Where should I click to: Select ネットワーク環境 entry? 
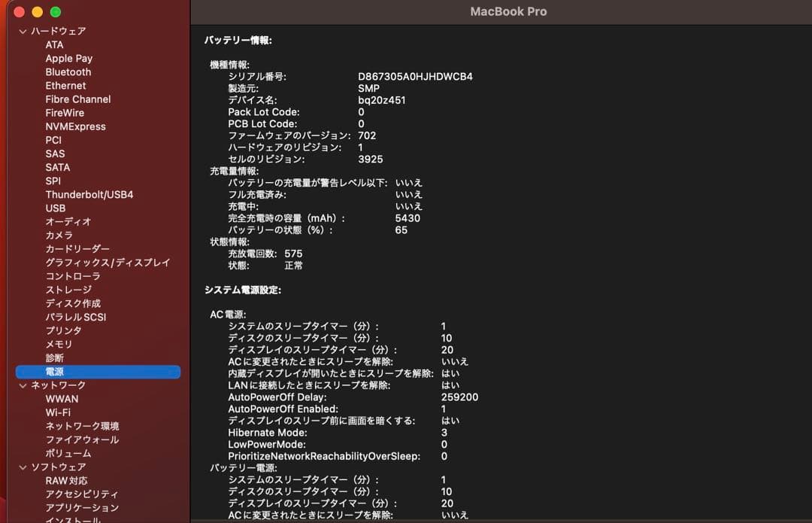pyautogui.click(x=83, y=426)
